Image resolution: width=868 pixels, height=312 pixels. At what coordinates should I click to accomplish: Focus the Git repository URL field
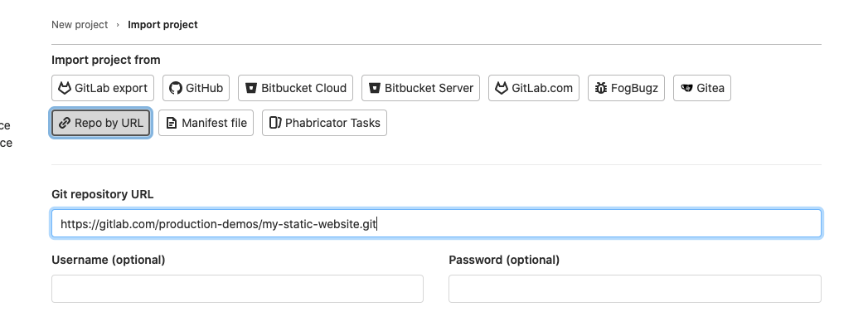click(x=436, y=223)
